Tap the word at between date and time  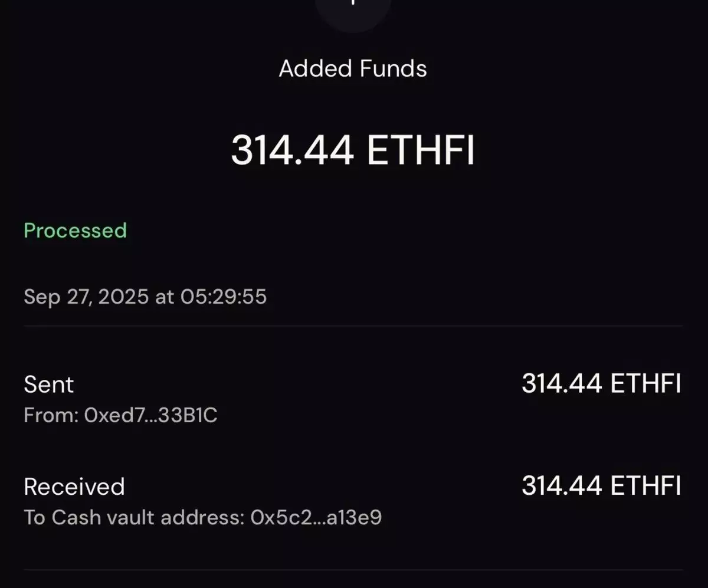(165, 297)
